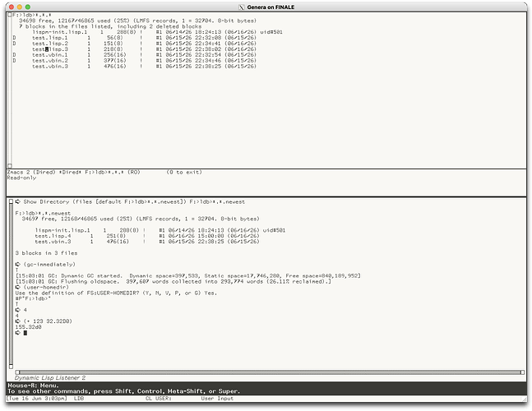
Task: Click the (+ 123 32.32D0) form
Action: pyautogui.click(x=48, y=321)
